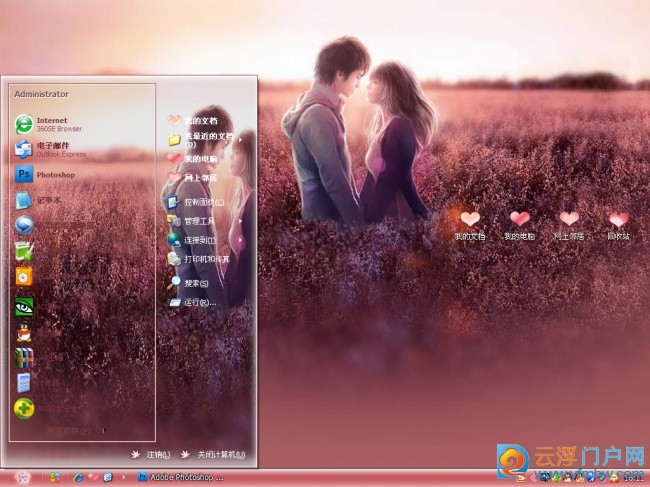Open 控制面板 Control Panel
Viewport: 650px width, 487px height.
195,202
